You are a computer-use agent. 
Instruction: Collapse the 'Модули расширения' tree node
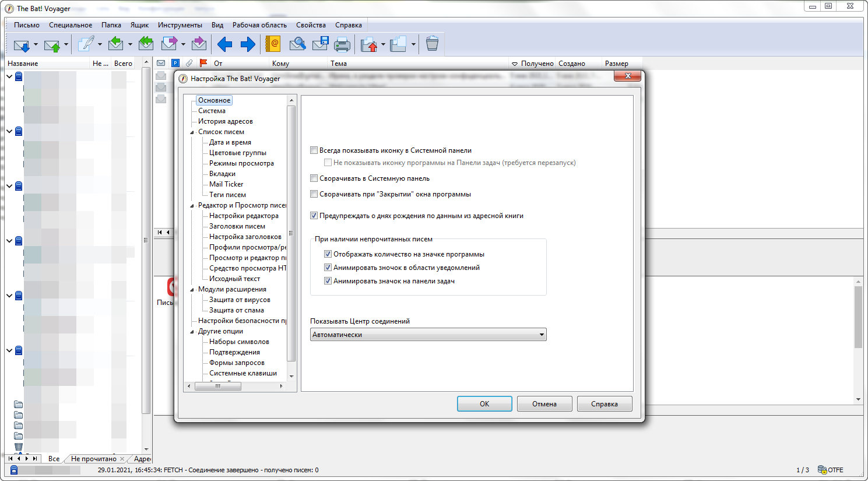(192, 290)
